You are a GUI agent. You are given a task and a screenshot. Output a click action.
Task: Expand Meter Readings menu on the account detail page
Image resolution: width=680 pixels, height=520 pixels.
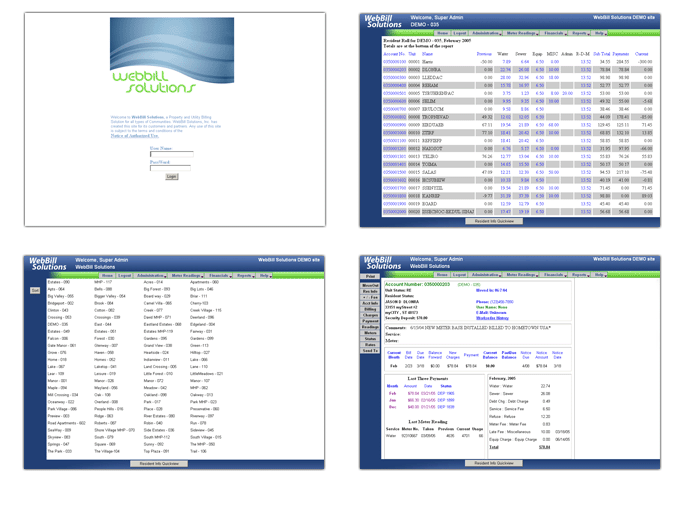(521, 275)
